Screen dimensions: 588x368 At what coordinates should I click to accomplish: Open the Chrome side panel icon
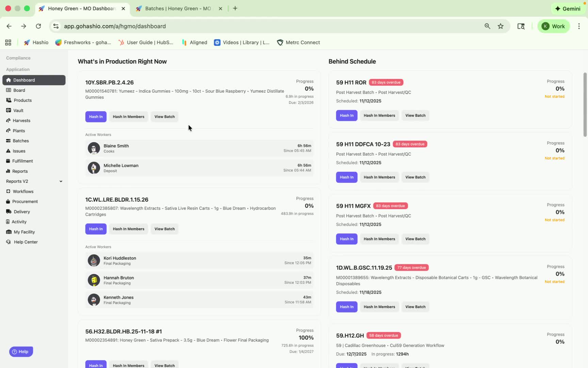coord(521,26)
